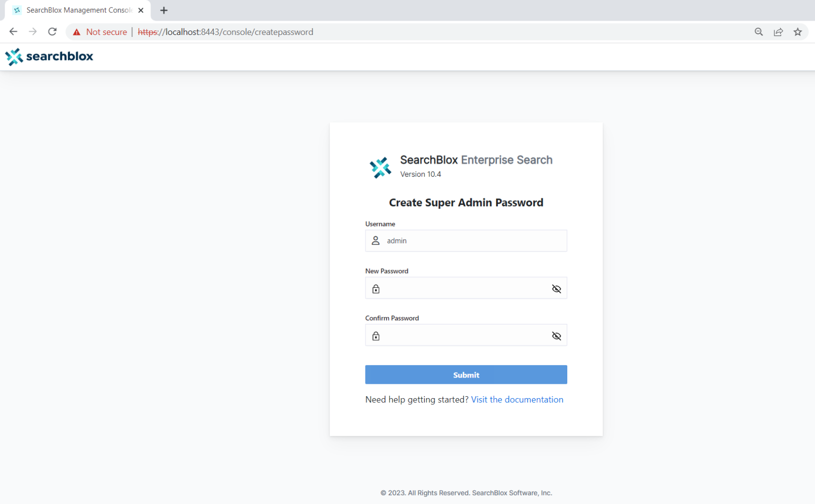Click the Submit button
This screenshot has width=815, height=504.
pos(466,375)
